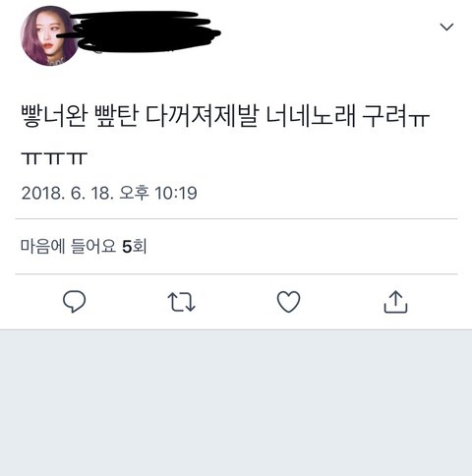
Task: Open the purple-haired profile avatar
Action: (x=48, y=36)
